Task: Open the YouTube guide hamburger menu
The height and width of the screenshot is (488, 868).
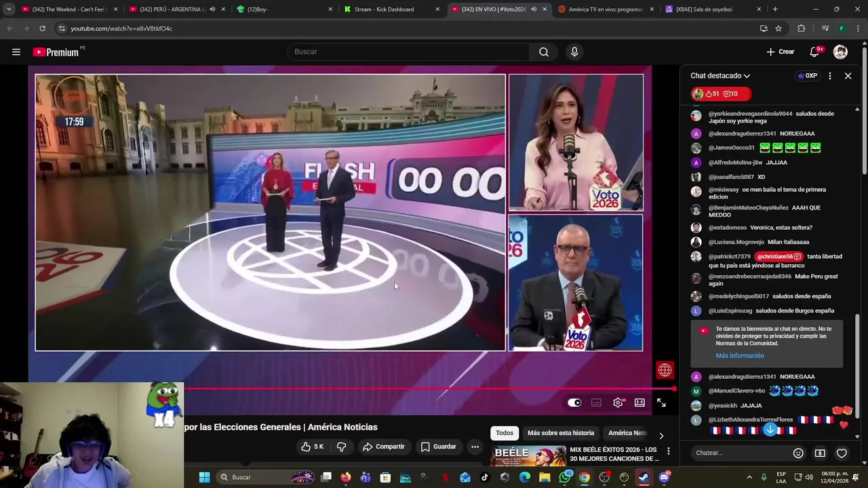Action: tap(16, 52)
